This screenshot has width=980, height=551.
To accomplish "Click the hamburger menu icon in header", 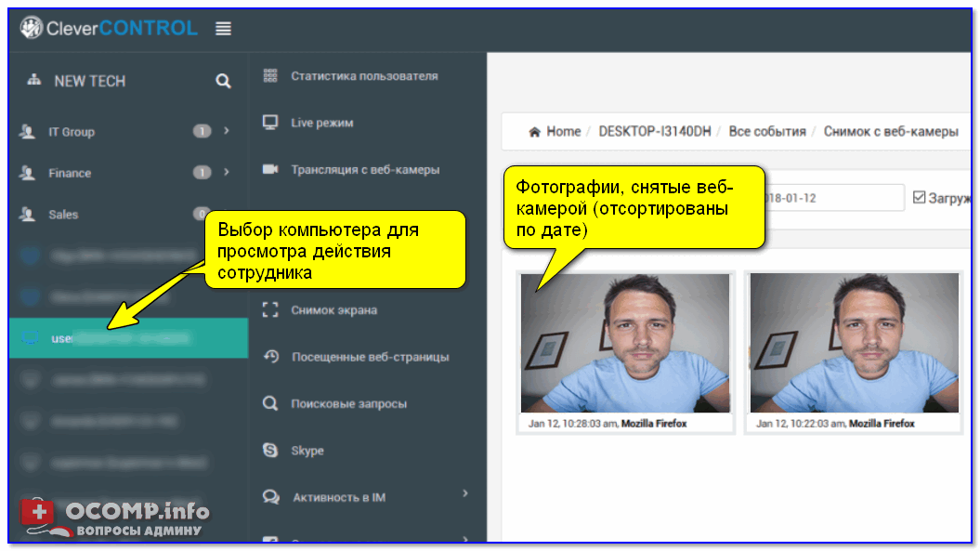I will click(223, 29).
